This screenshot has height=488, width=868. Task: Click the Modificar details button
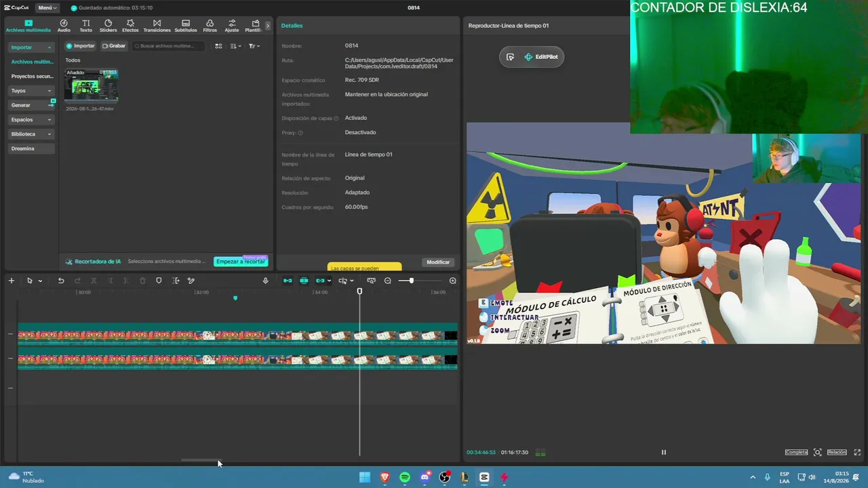click(438, 262)
